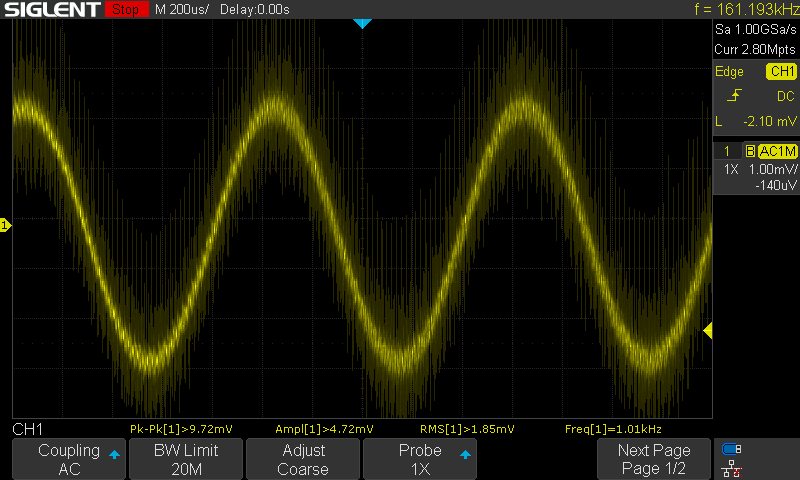800x480 pixels.
Task: Click the LAN network disconnected icon
Action: (x=732, y=468)
